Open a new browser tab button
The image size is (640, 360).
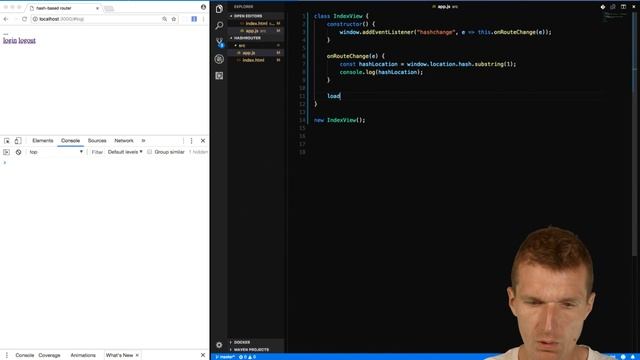coord(109,9)
